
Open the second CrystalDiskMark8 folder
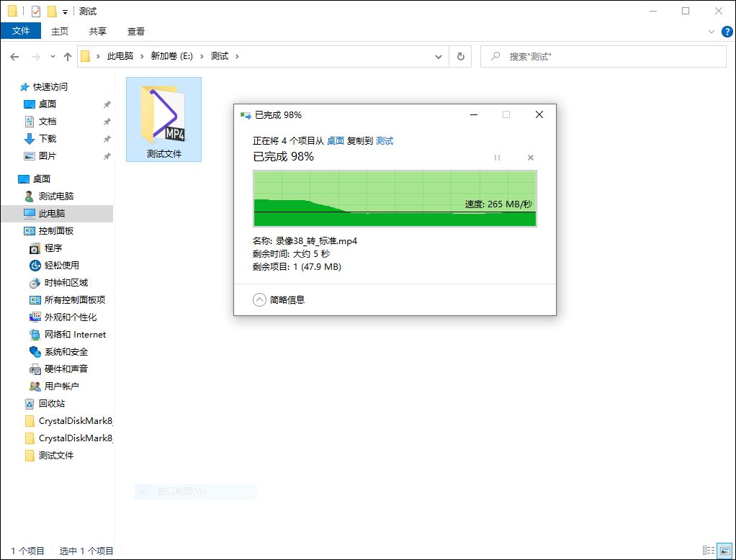point(76,438)
